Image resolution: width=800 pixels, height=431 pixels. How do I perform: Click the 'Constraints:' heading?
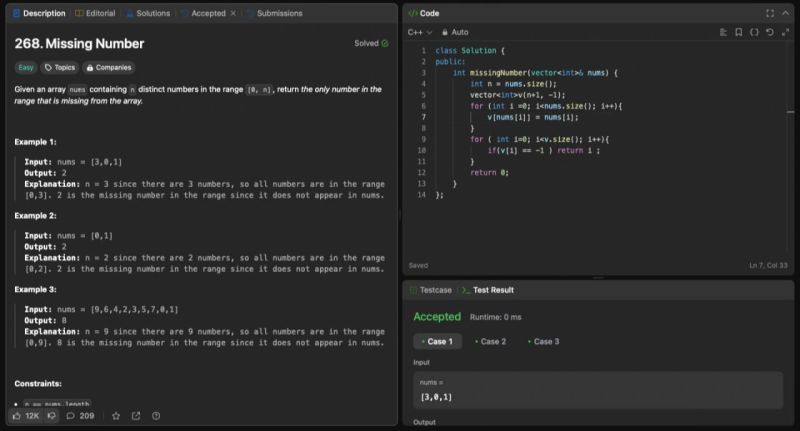pyautogui.click(x=38, y=384)
